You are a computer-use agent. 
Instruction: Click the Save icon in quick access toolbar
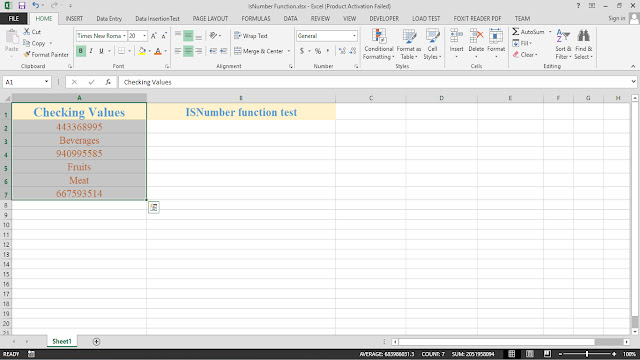tap(22, 6)
